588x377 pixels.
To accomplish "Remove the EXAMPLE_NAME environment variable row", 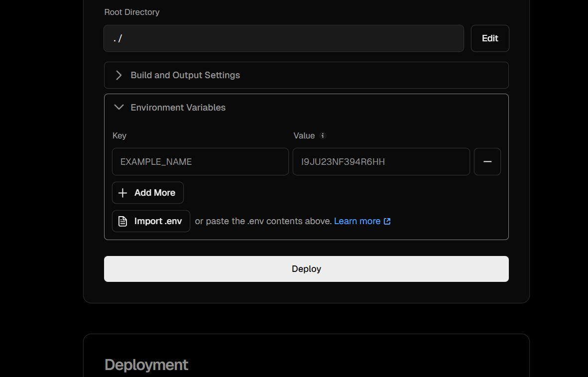I will point(487,161).
